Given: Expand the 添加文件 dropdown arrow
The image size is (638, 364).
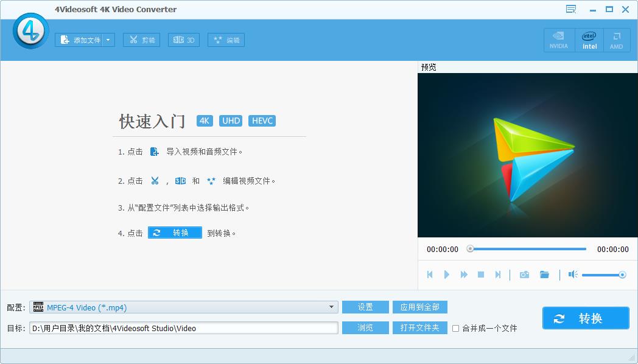Looking at the screenshot, I should pos(108,40).
